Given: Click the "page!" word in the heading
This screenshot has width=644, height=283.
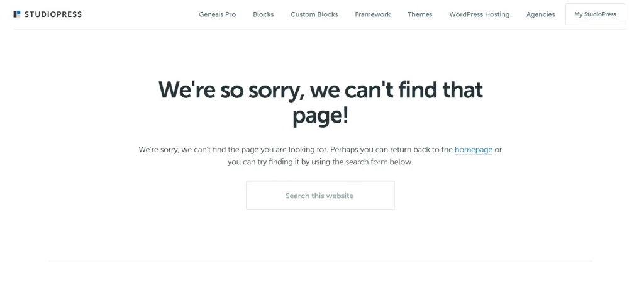Looking at the screenshot, I should pyautogui.click(x=320, y=116).
